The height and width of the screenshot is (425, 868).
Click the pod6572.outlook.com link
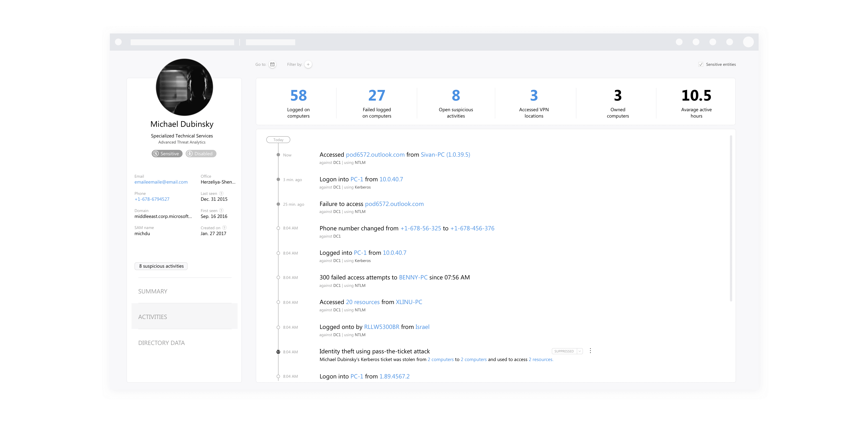pos(375,155)
